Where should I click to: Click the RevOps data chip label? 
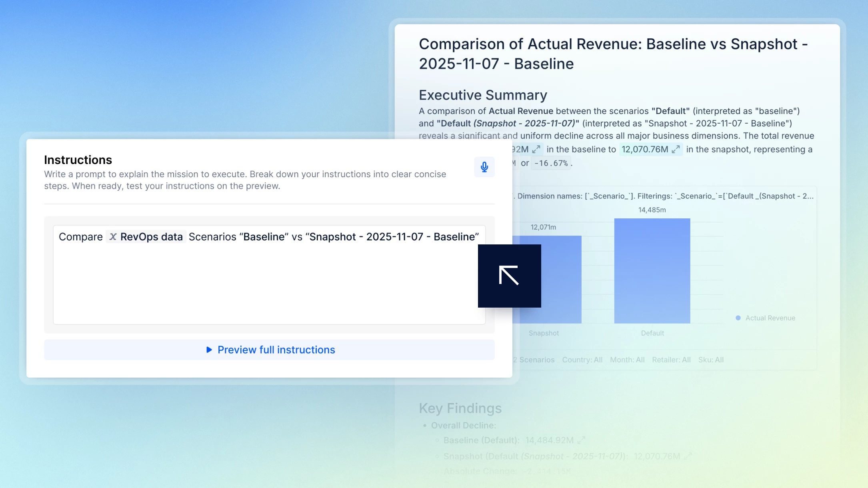pos(151,237)
